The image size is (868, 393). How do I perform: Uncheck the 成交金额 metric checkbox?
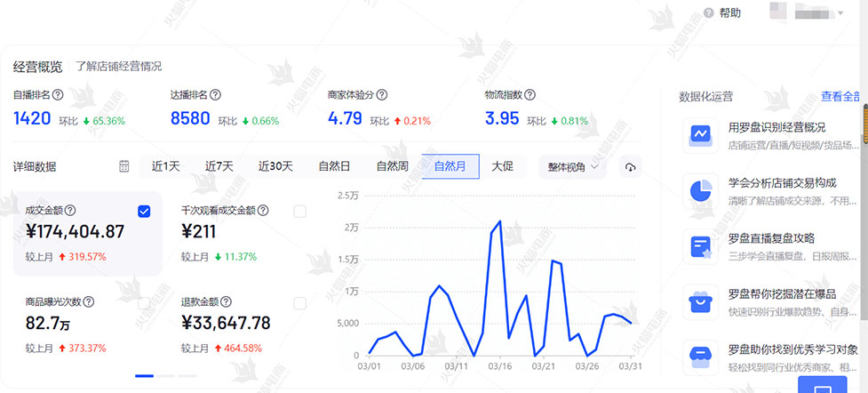tap(144, 212)
